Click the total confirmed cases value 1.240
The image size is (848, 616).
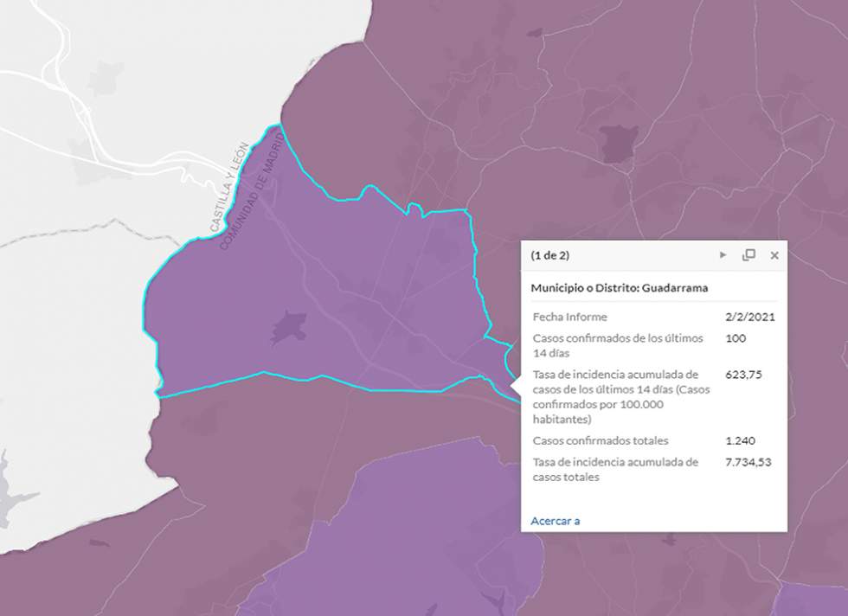742,440
